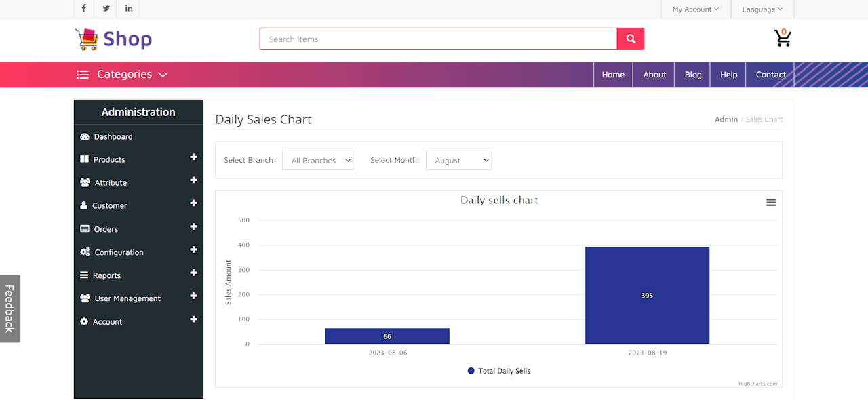
Task: Click the User Management sidebar icon
Action: (x=85, y=298)
